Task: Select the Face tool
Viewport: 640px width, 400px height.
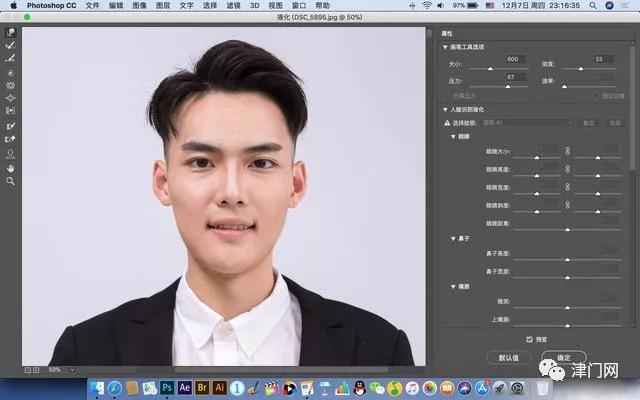Action: click(10, 154)
